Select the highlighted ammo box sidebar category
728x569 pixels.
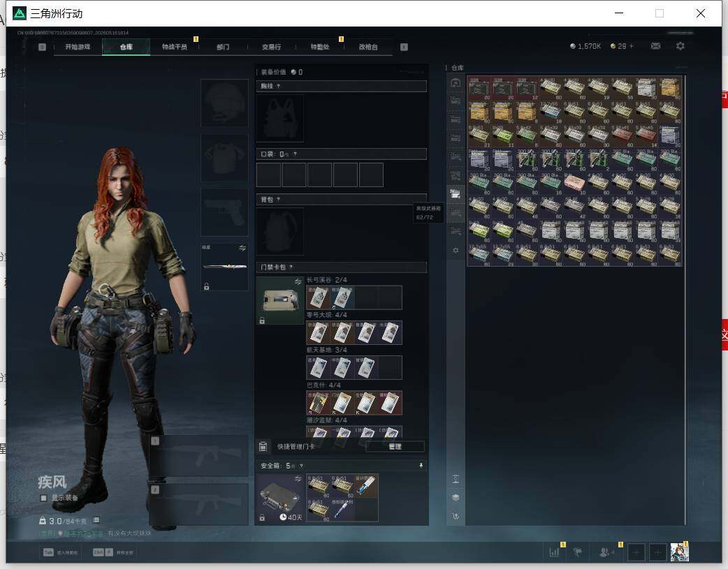pos(456,193)
